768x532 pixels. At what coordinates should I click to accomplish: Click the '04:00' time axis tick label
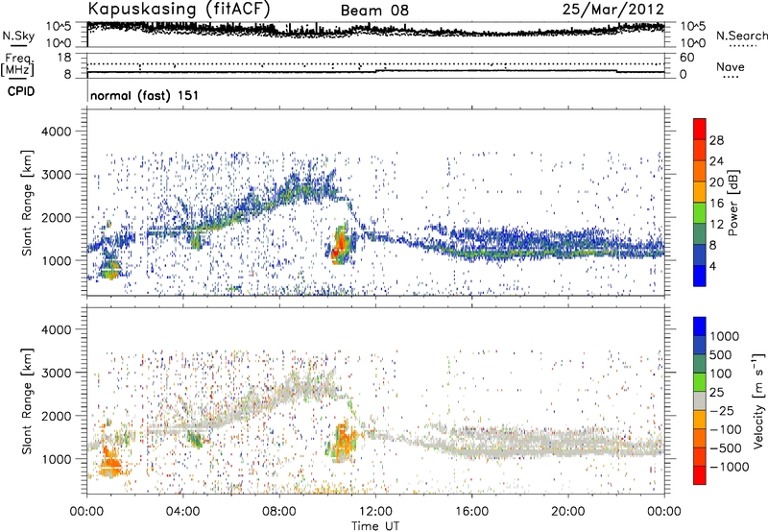point(182,512)
